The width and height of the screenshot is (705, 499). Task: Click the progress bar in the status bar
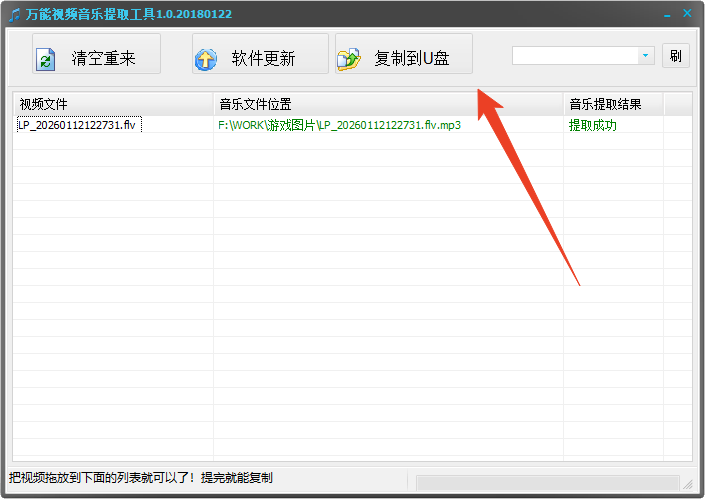[x=546, y=482]
